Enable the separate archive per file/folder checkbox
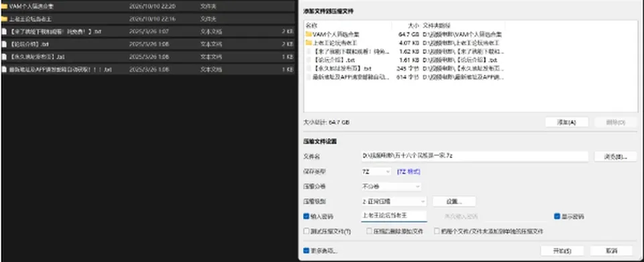This screenshot has width=644, height=262. point(437,231)
